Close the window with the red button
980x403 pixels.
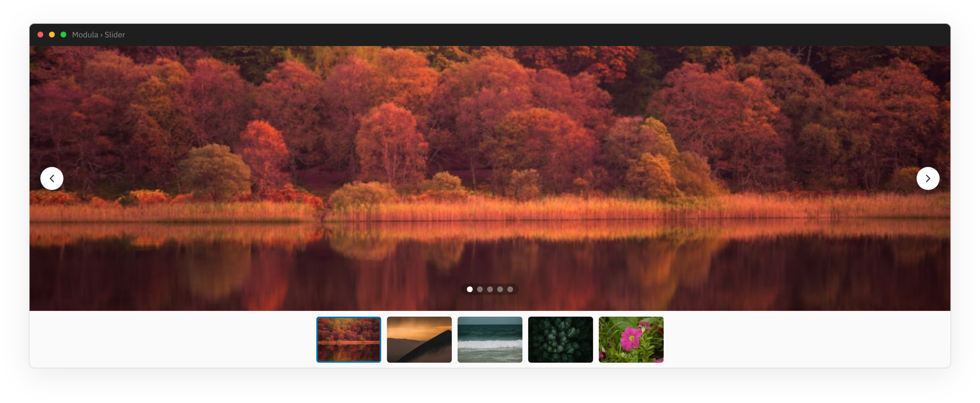pos(40,35)
